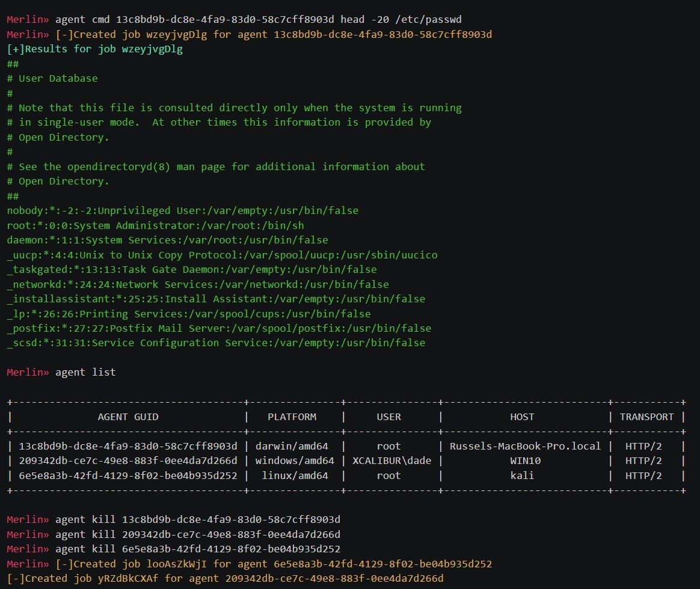Viewport: 700px width, 589px height.
Task: Click the 'agent kill 6e5e8a3b' command line
Action: tap(173, 549)
